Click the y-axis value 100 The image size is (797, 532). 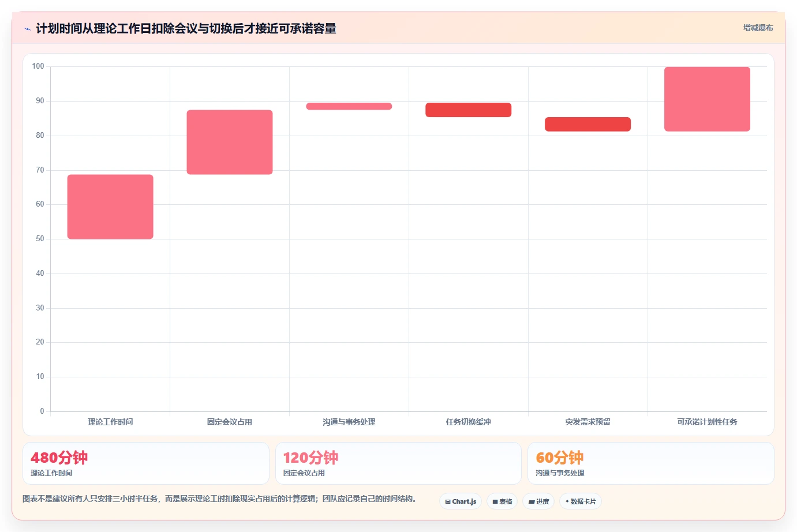(38, 66)
